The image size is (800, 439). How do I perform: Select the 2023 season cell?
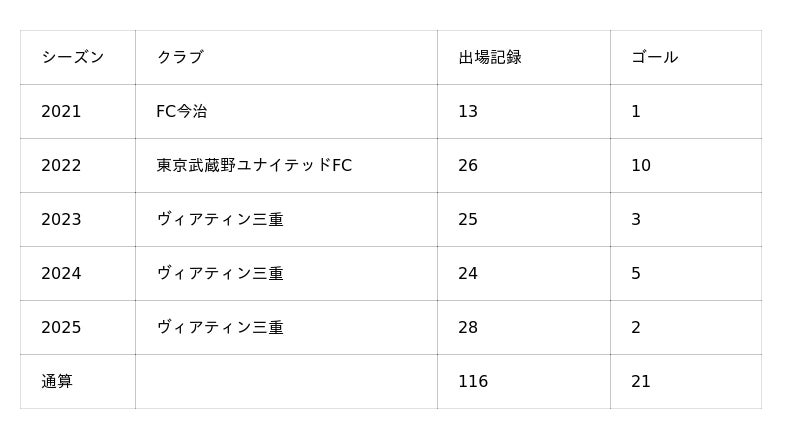pos(61,219)
